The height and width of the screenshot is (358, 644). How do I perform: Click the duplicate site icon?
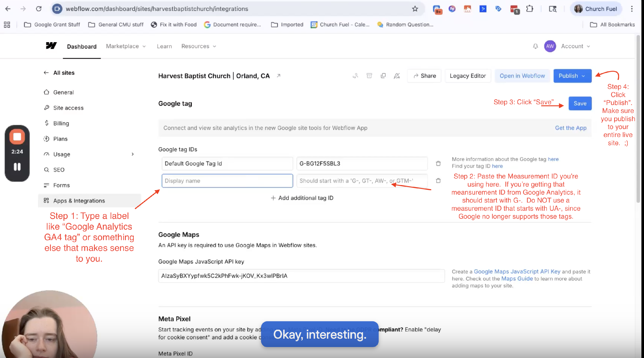pyautogui.click(x=383, y=76)
